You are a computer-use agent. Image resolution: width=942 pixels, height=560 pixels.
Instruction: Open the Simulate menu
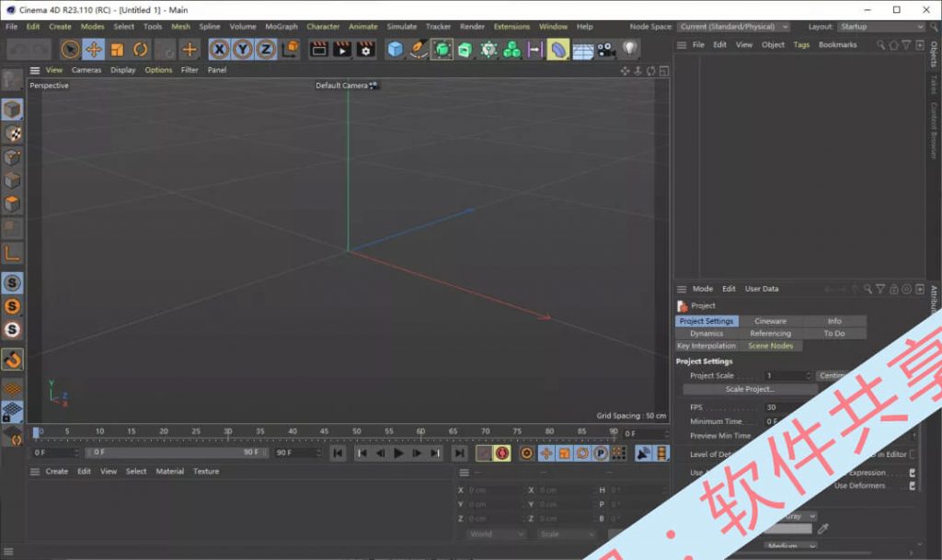tap(402, 27)
